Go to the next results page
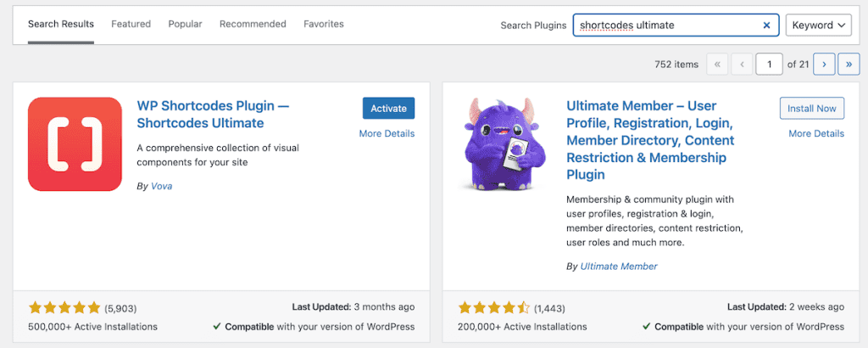 point(824,64)
